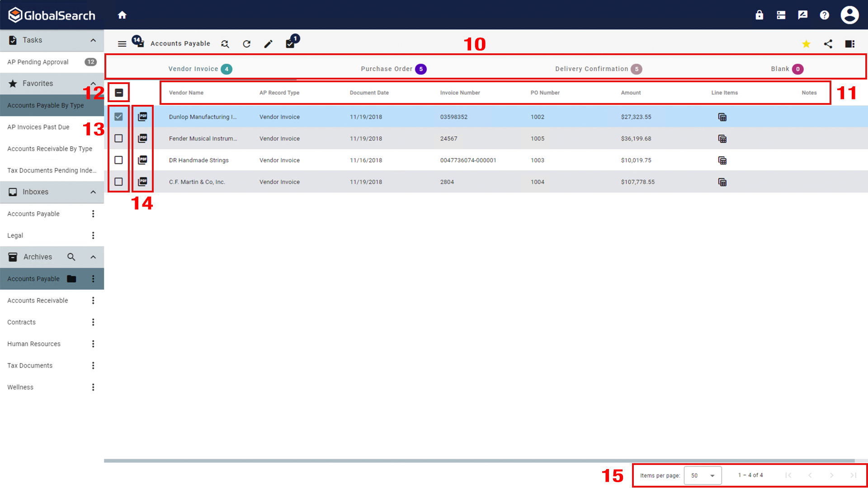Click the yellow favorite star icon
Viewport: 868px width, 488px height.
click(806, 44)
